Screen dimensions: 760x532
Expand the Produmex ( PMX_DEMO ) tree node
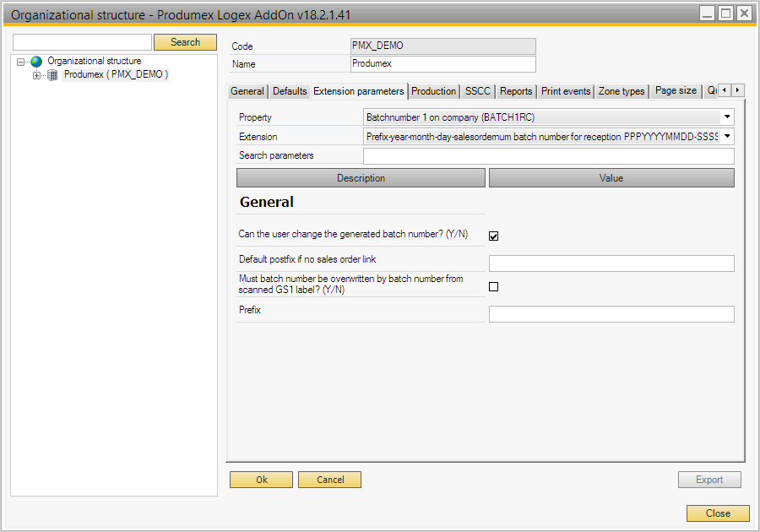pyautogui.click(x=36, y=75)
